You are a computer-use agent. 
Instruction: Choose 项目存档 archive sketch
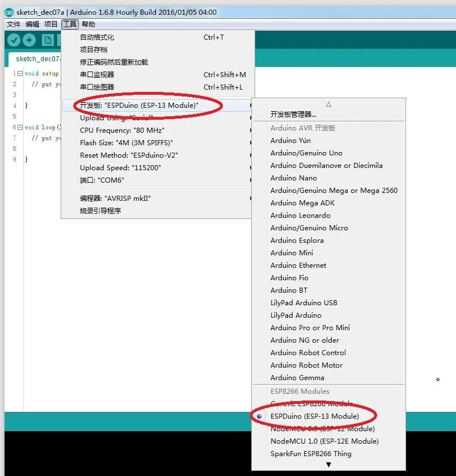158,50
